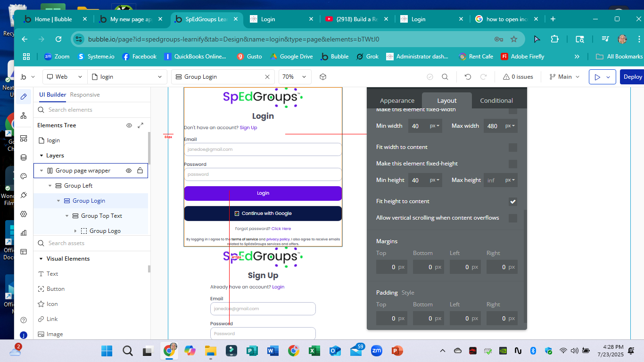This screenshot has height=362, width=644.
Task: Switch to the Responsive tab
Action: point(85,95)
